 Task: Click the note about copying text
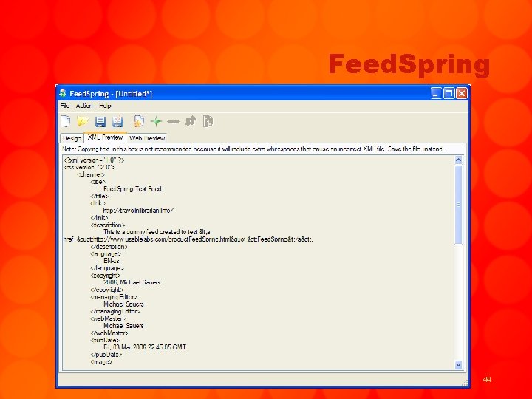[x=253, y=149]
